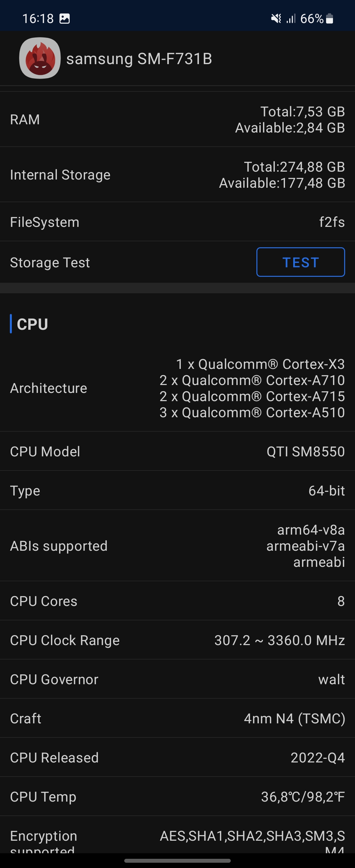Tap the FileSystem f2fs row

177,222
